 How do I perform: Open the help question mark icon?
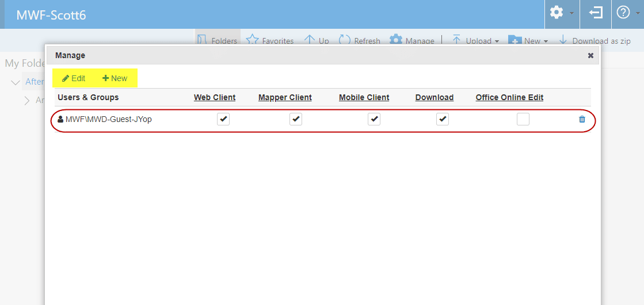click(x=623, y=13)
